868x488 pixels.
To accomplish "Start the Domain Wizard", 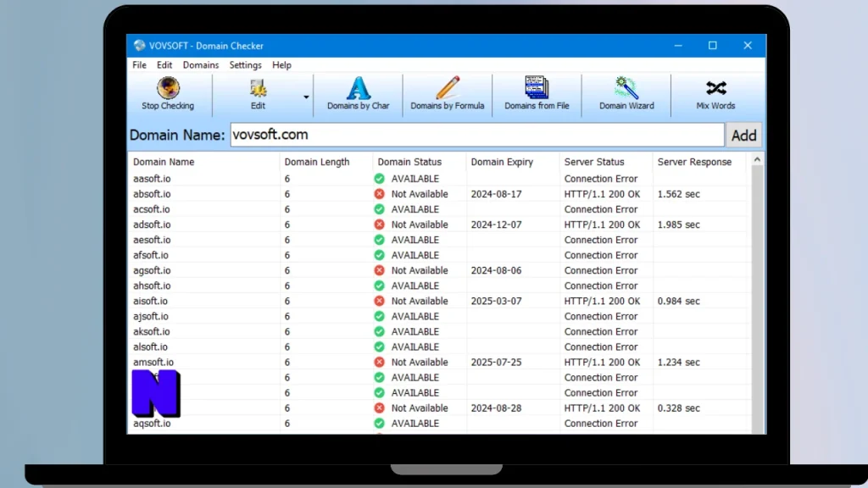I will pyautogui.click(x=626, y=93).
